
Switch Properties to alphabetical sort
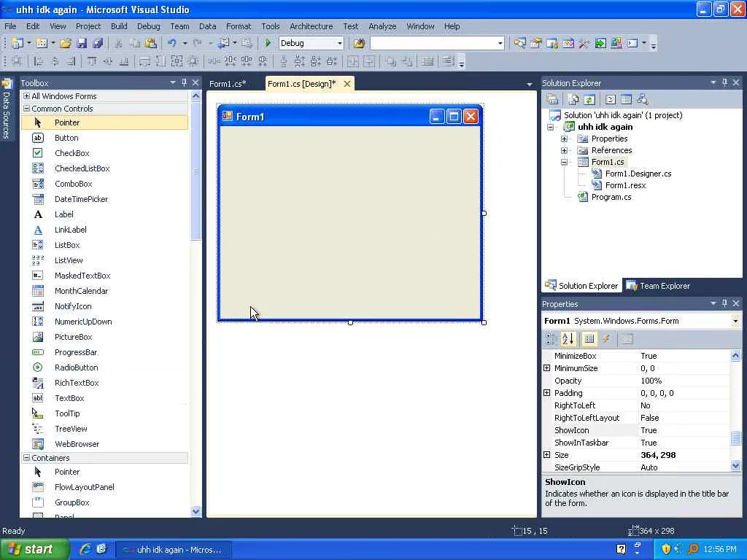click(568, 338)
